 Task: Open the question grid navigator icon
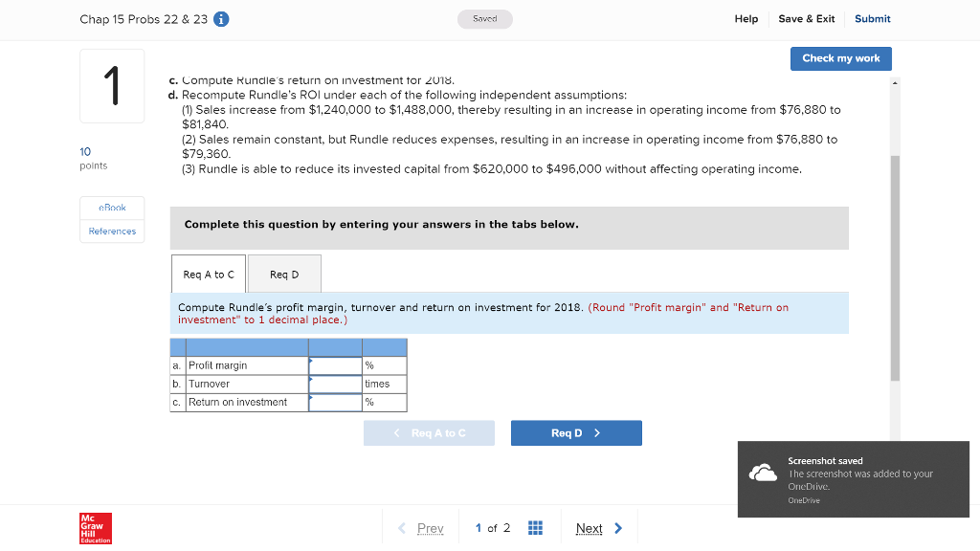(536, 528)
